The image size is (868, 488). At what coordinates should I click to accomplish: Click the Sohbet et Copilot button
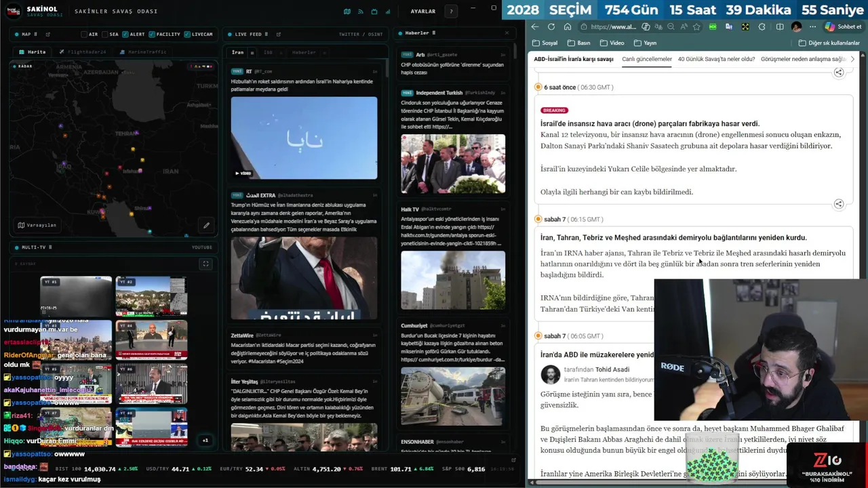(843, 27)
